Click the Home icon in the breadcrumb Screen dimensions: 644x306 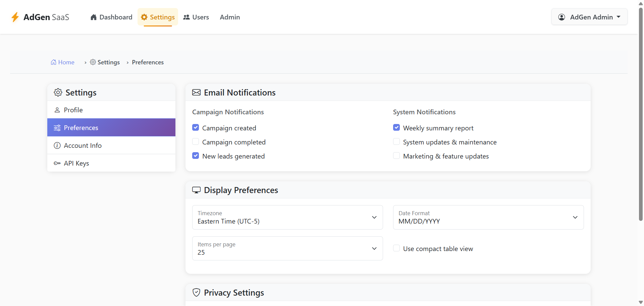[x=53, y=62]
